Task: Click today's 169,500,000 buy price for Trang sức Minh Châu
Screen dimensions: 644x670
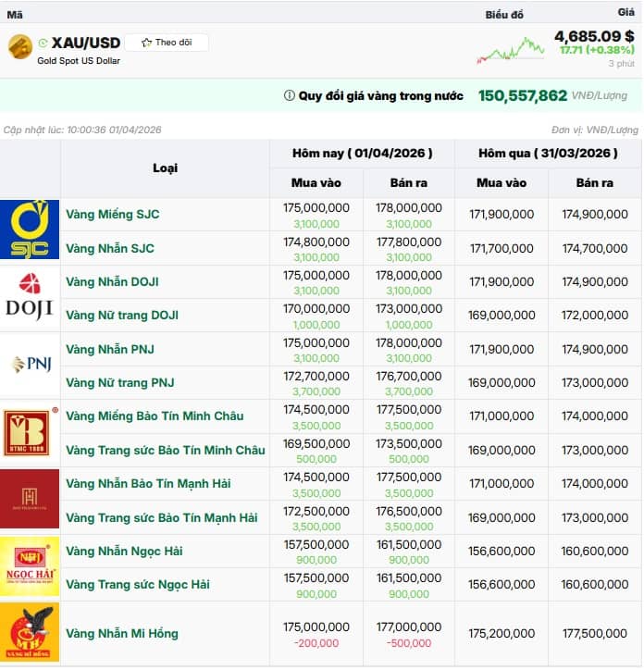Action: pyautogui.click(x=316, y=443)
